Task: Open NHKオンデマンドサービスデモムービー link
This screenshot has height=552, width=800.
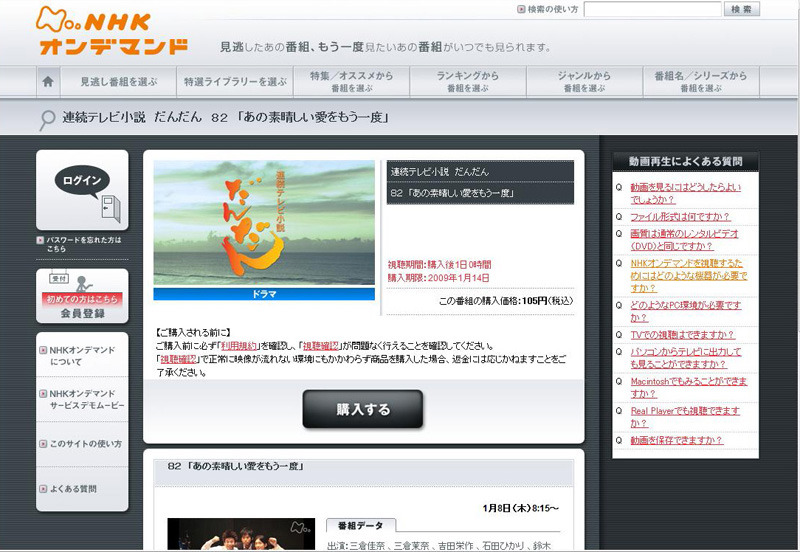Action: (x=87, y=399)
